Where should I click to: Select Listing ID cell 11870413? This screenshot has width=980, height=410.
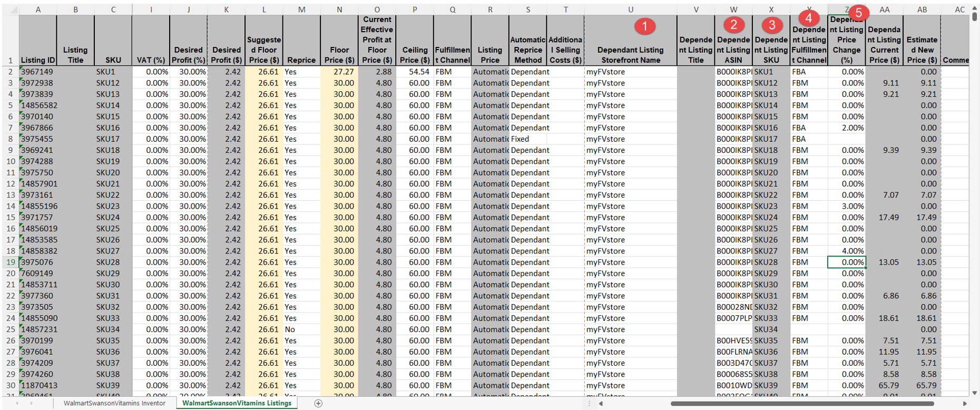point(38,386)
